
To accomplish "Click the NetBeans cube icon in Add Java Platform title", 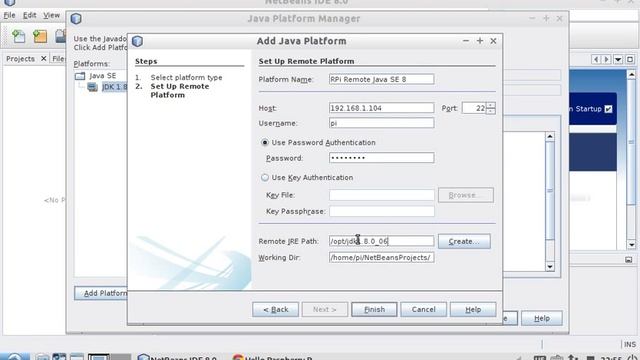I will [138, 41].
